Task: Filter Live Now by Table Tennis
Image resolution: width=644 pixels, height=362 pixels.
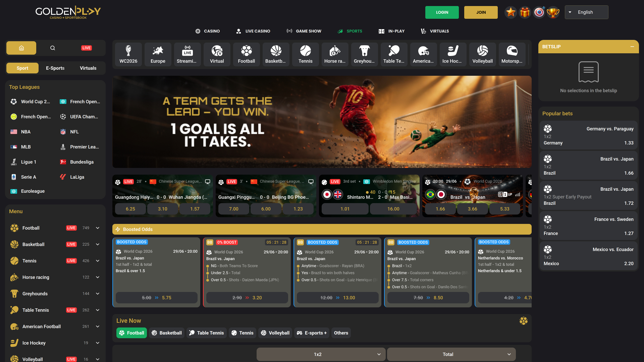Action: (x=207, y=333)
